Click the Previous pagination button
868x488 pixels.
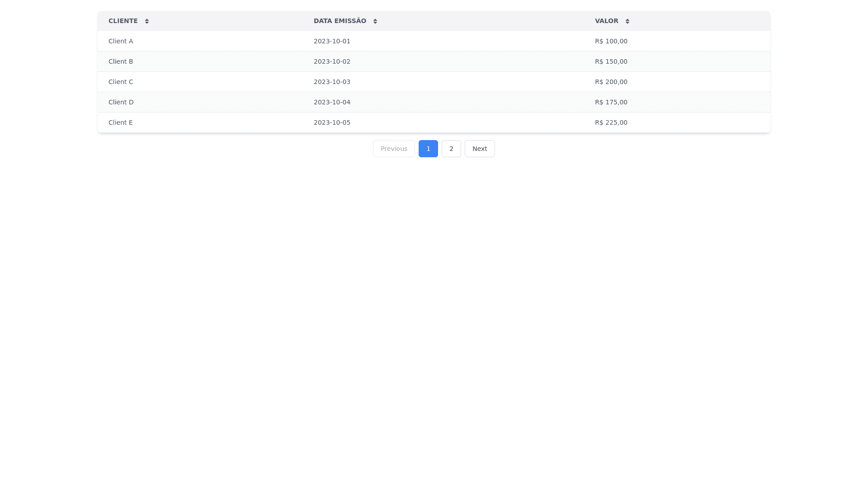tap(394, 149)
